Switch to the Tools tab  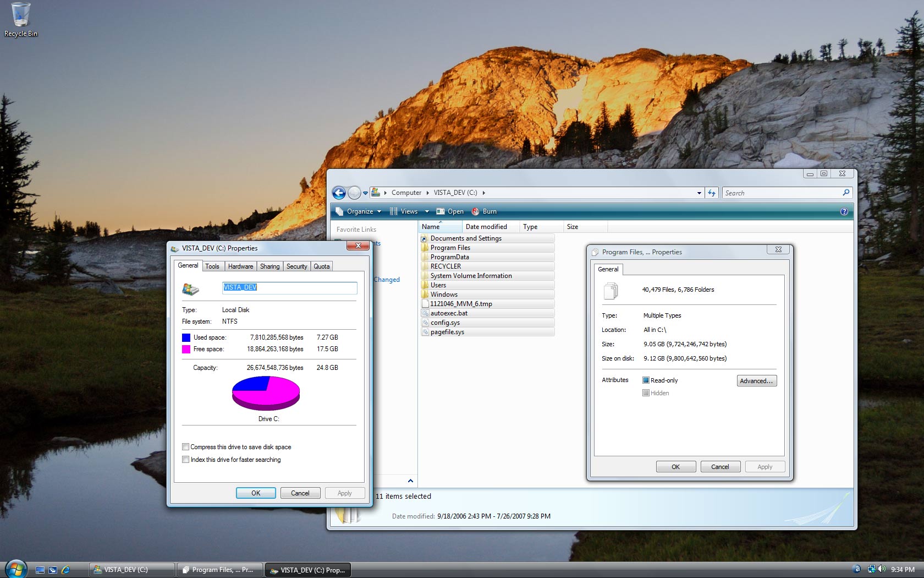[x=212, y=266]
